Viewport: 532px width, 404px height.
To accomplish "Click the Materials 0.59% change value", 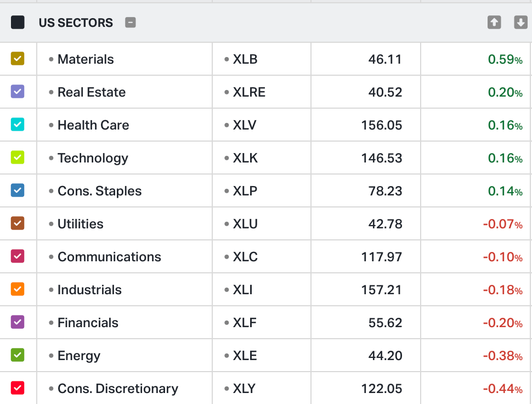I will coord(505,59).
